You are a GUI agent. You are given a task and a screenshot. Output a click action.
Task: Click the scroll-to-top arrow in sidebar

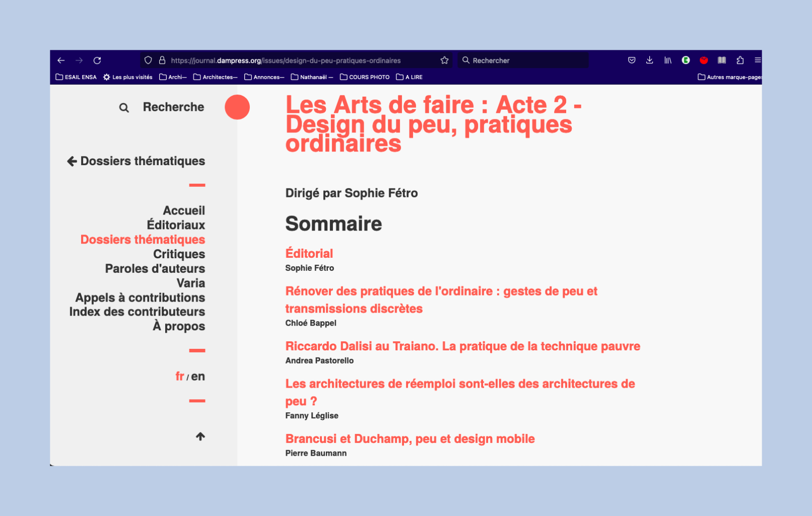[x=200, y=436]
